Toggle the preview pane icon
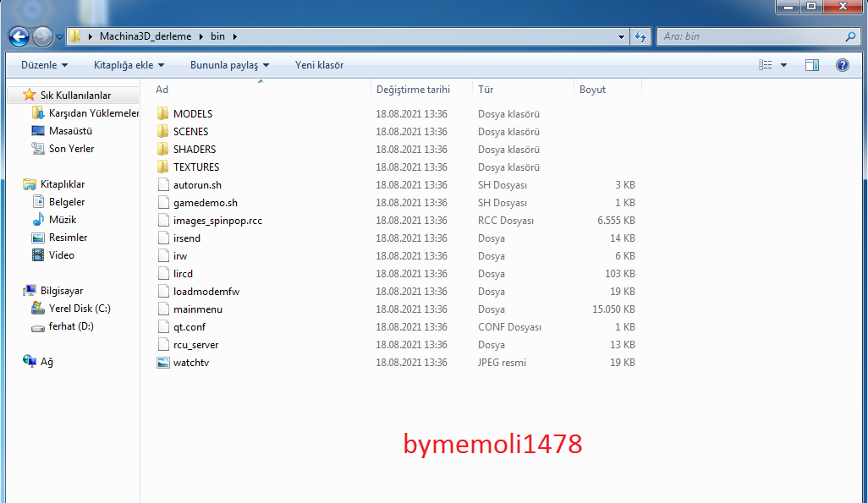The height and width of the screenshot is (503, 868). coord(812,65)
